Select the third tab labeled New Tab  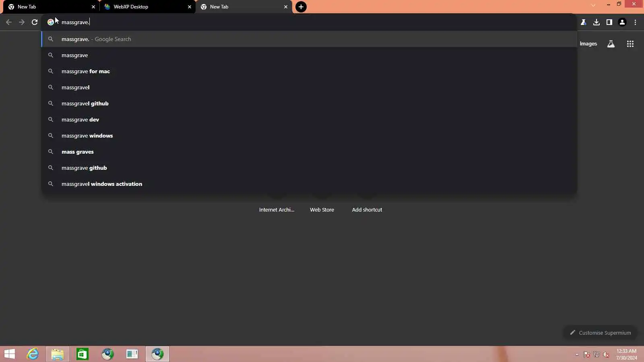[244, 7]
